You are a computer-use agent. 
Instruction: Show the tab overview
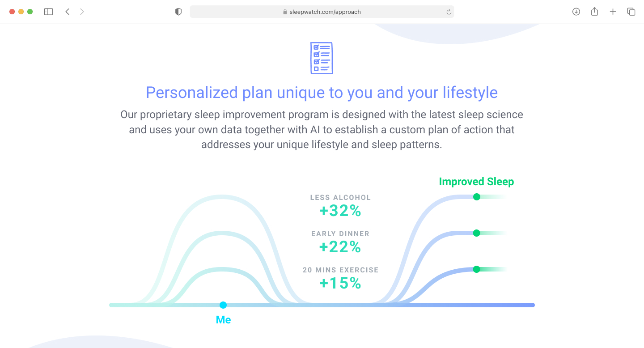(631, 12)
